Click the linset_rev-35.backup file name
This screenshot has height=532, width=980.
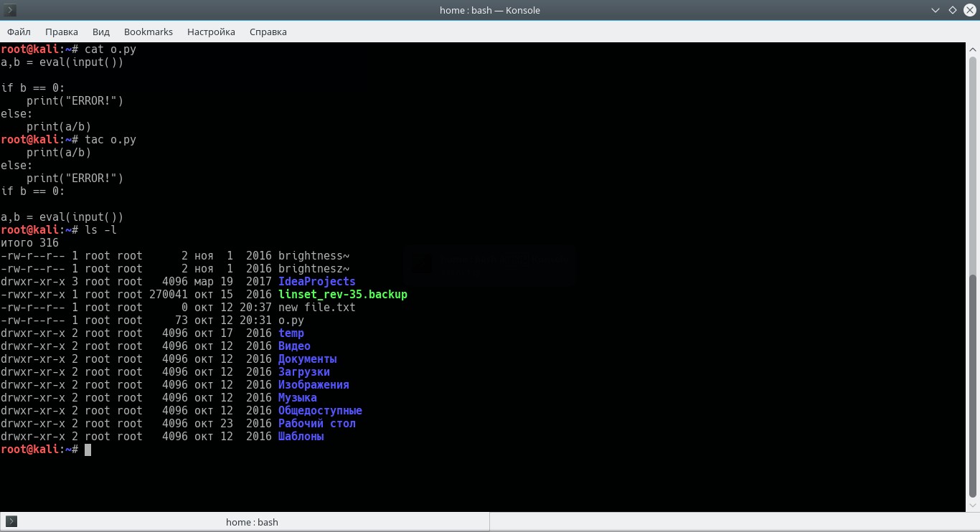click(x=342, y=295)
